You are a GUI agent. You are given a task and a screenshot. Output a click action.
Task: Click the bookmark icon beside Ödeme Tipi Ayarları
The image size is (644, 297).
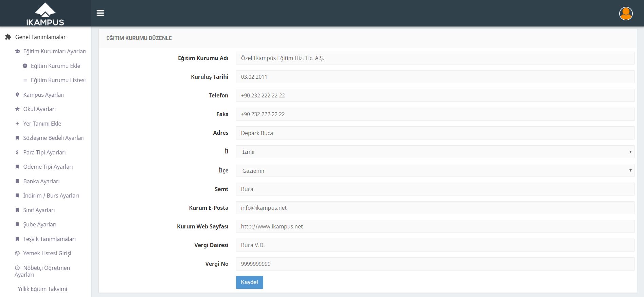coord(17,167)
